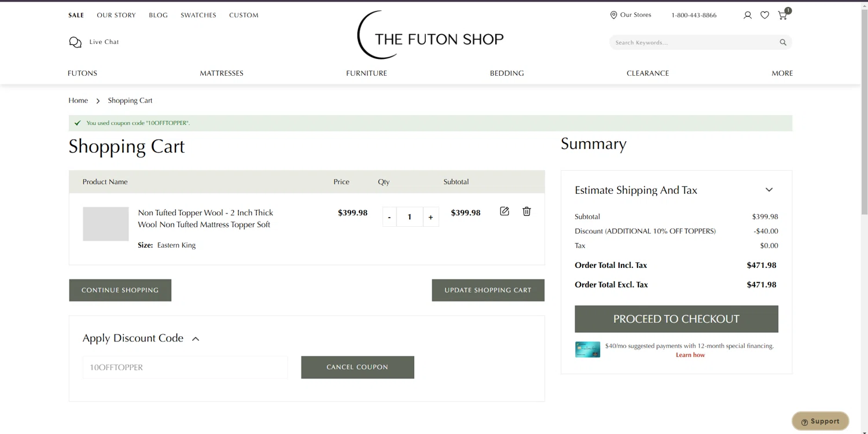Open the FUTONS category menu
The image size is (868, 434).
82,73
